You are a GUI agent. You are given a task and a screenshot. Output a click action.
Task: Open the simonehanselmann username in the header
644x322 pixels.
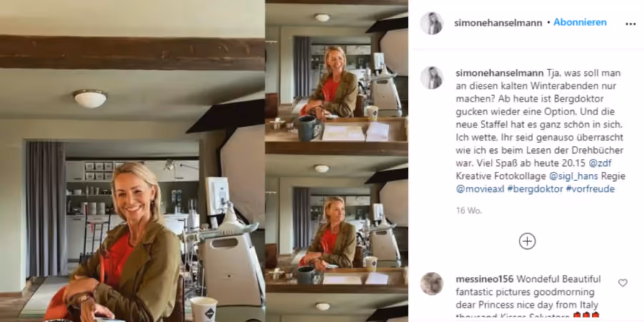pos(498,23)
